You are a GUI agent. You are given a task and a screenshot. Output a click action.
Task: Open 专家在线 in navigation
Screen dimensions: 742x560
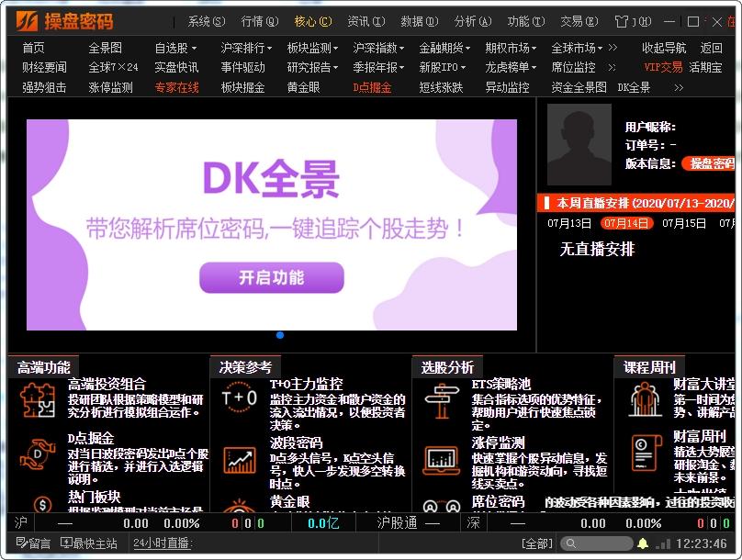pyautogui.click(x=176, y=87)
